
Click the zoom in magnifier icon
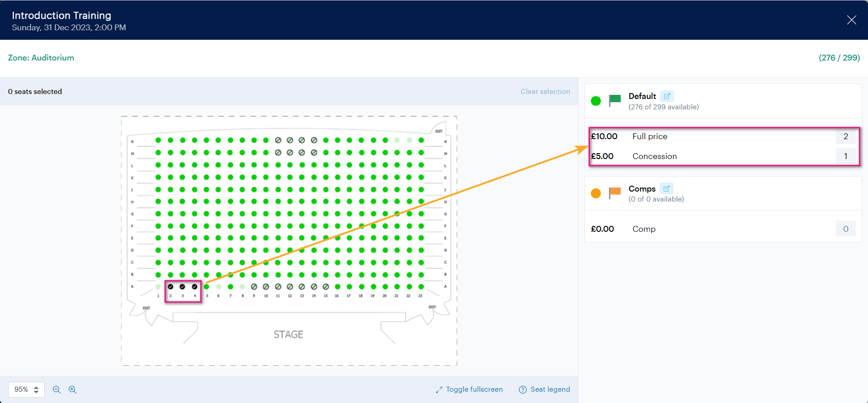[x=72, y=389]
